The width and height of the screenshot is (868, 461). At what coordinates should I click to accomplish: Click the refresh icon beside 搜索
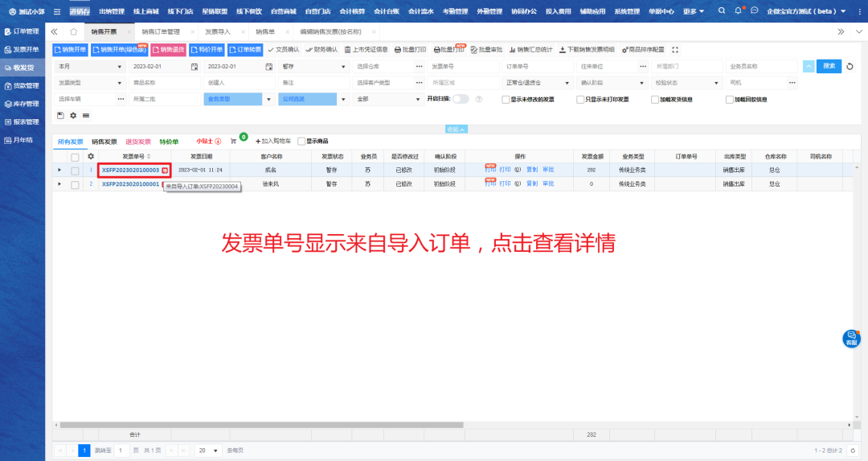(x=850, y=66)
